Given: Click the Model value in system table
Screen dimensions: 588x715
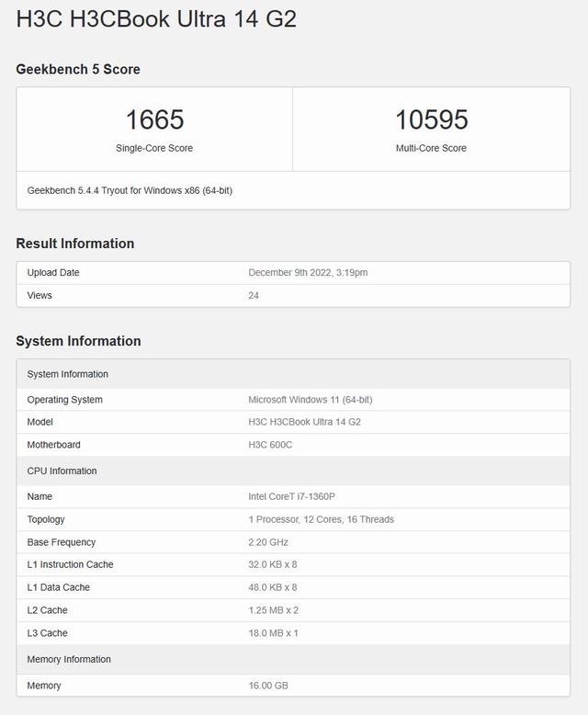Looking at the screenshot, I should tap(304, 422).
